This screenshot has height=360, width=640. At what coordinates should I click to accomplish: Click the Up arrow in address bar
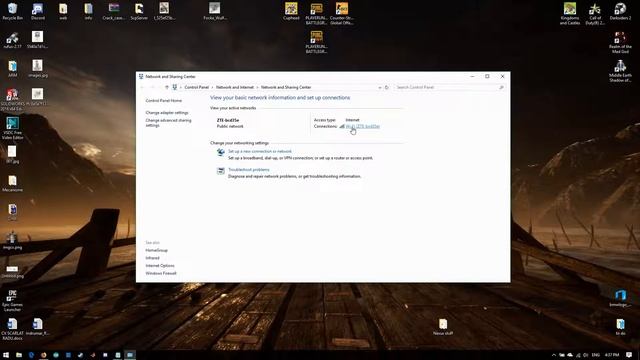coord(167,87)
